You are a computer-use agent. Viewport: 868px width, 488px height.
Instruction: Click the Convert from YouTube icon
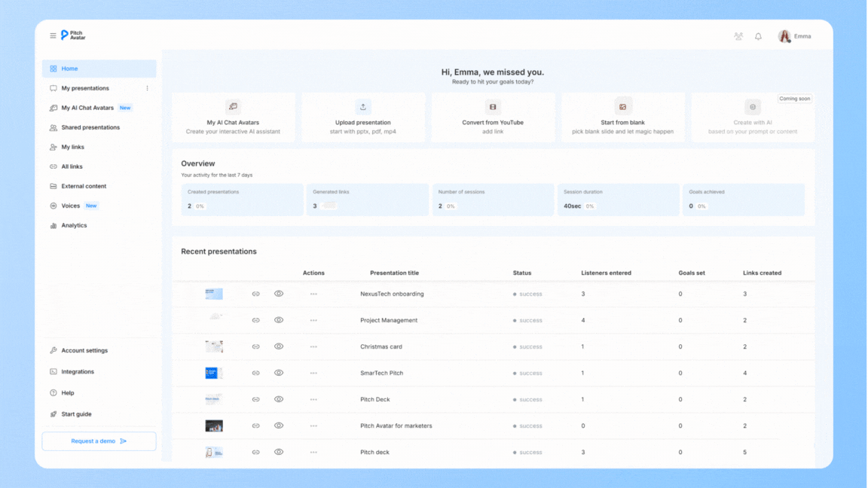pos(493,107)
